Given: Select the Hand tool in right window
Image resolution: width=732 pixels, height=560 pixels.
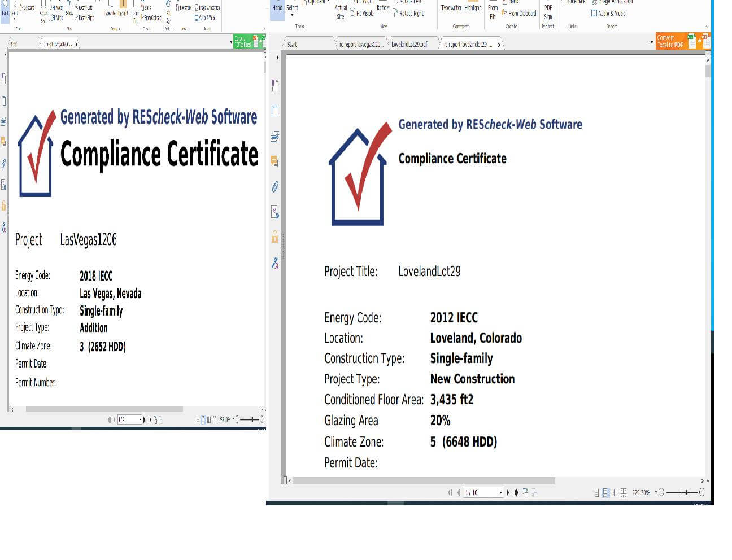Looking at the screenshot, I should point(277,8).
